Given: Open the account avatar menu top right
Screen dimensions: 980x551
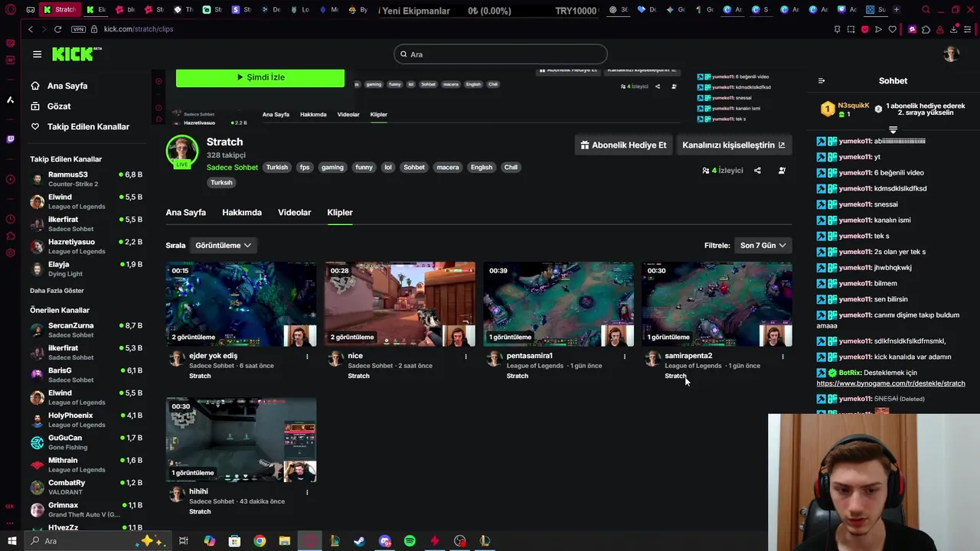Looking at the screenshot, I should tap(951, 54).
